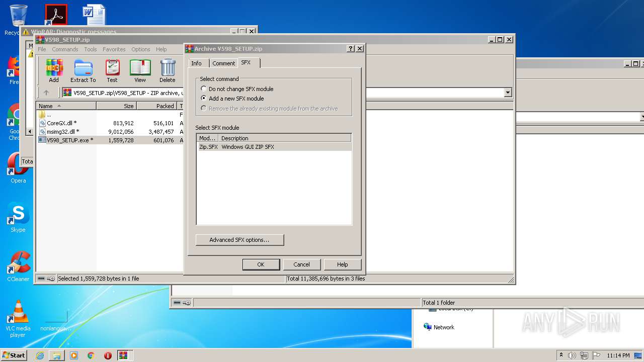This screenshot has height=362, width=644.
Task: Open the Help menu
Action: point(162,49)
